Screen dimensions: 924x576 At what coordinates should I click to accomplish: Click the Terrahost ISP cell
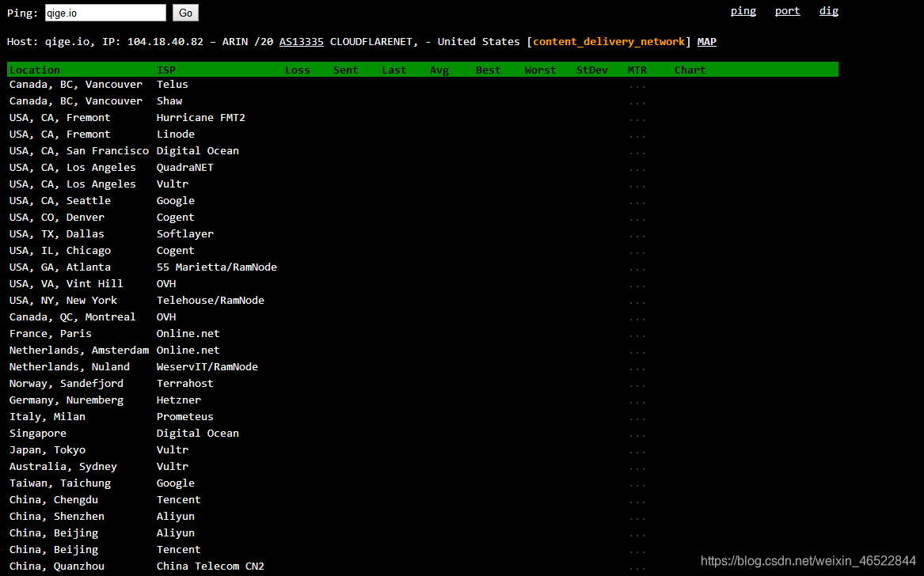(x=185, y=383)
